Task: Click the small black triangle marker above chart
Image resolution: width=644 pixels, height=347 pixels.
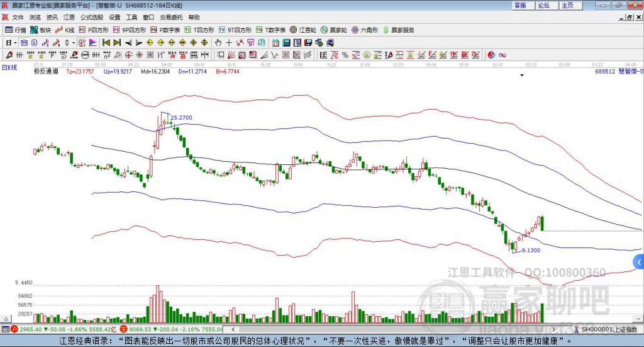Action: pyautogui.click(x=522, y=75)
